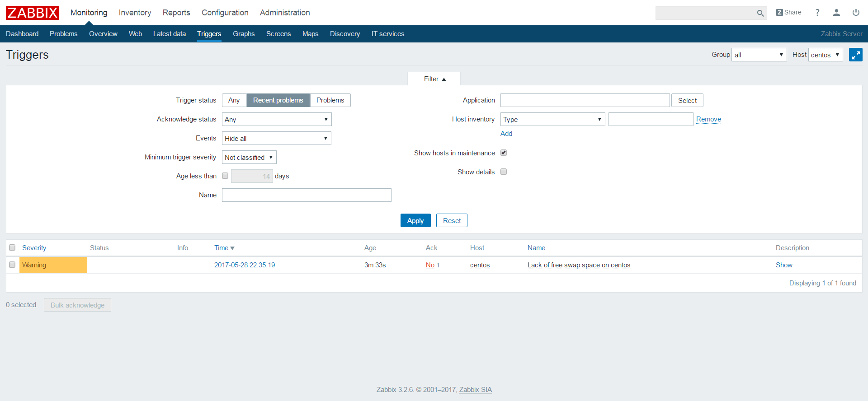Open Host inventory Type dropdown

coord(552,119)
